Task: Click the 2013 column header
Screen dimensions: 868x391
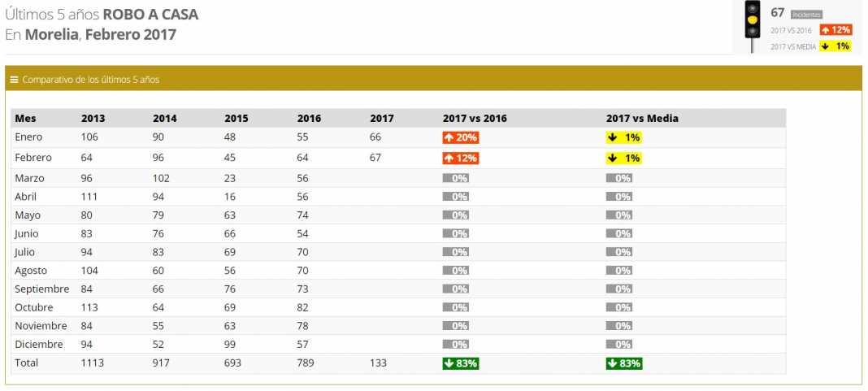Action: point(93,119)
